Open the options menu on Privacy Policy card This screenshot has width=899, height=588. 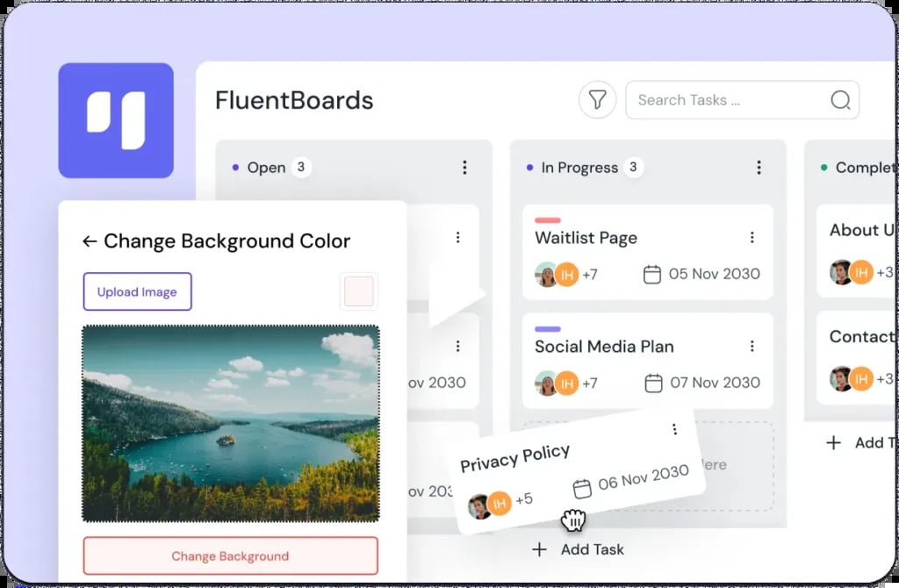coord(674,429)
